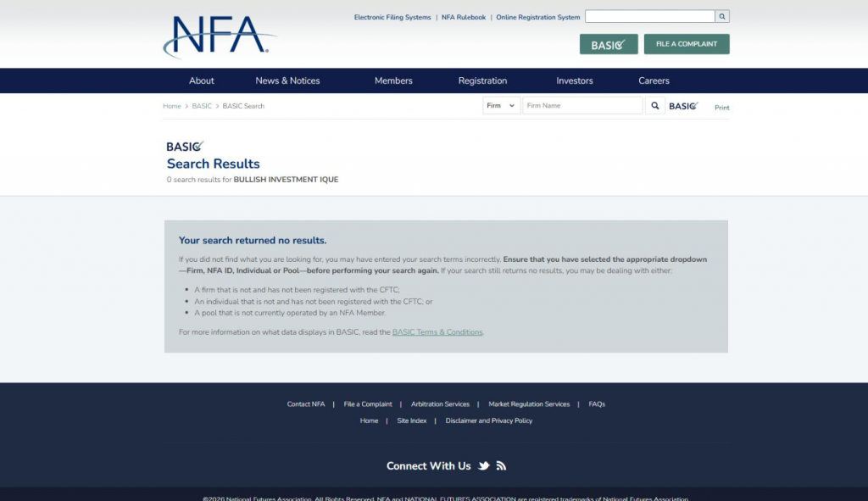
Task: Open Market Regulation Services footer link
Action: pyautogui.click(x=529, y=404)
